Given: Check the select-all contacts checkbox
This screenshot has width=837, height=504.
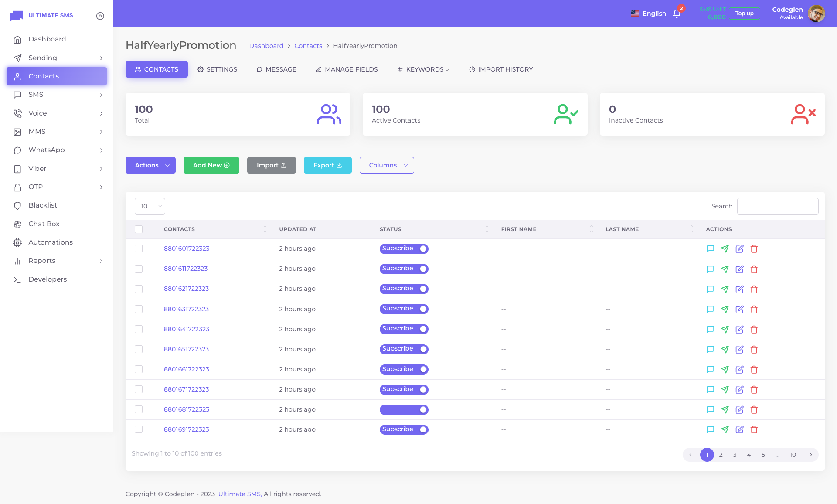Looking at the screenshot, I should (139, 229).
